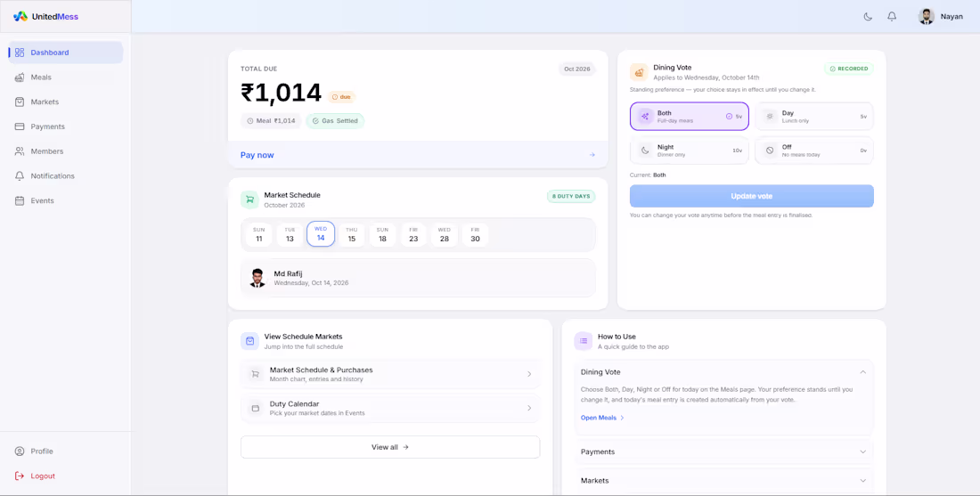This screenshot has height=496, width=980.
Task: Select the Off no meals option
Action: (x=814, y=150)
